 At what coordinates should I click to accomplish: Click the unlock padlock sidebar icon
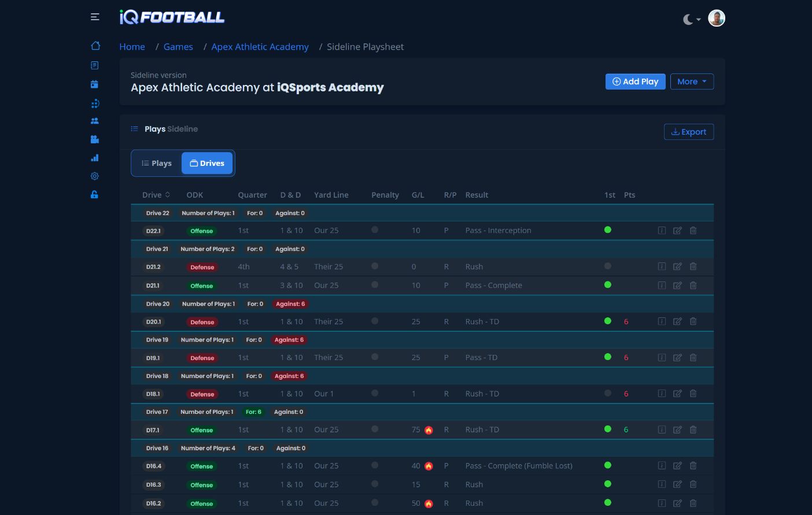coord(95,195)
